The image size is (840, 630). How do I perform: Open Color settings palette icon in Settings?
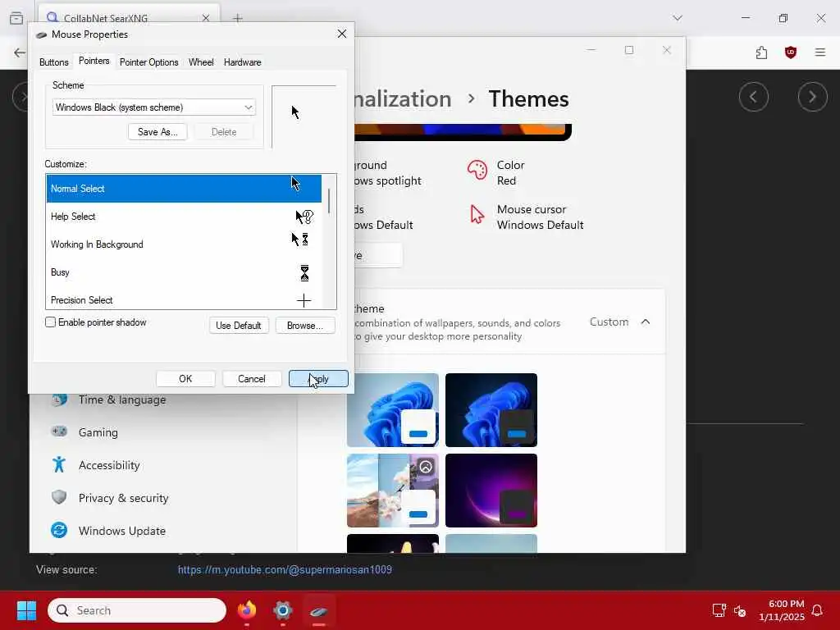(477, 171)
